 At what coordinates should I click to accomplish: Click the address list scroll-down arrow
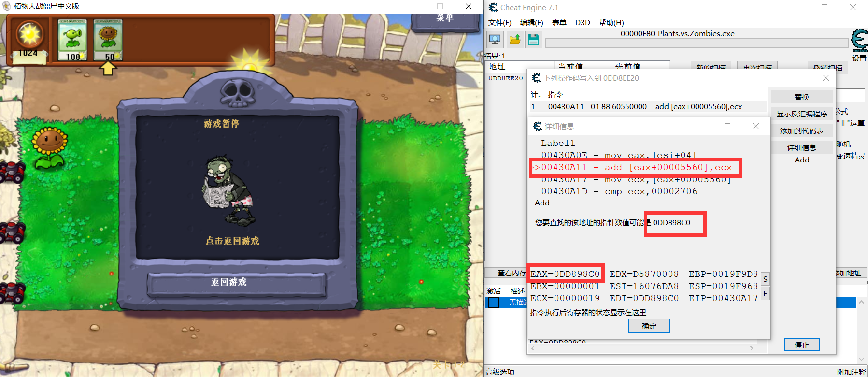(861, 359)
